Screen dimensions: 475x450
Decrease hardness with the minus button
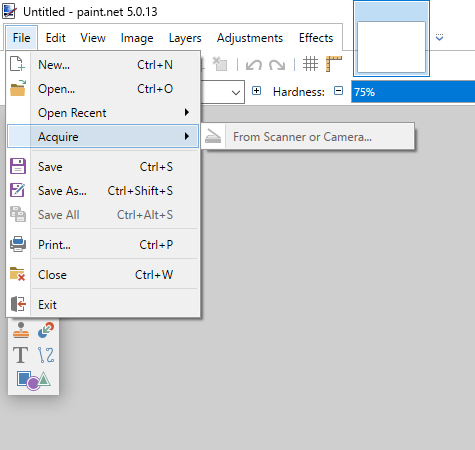click(x=338, y=91)
